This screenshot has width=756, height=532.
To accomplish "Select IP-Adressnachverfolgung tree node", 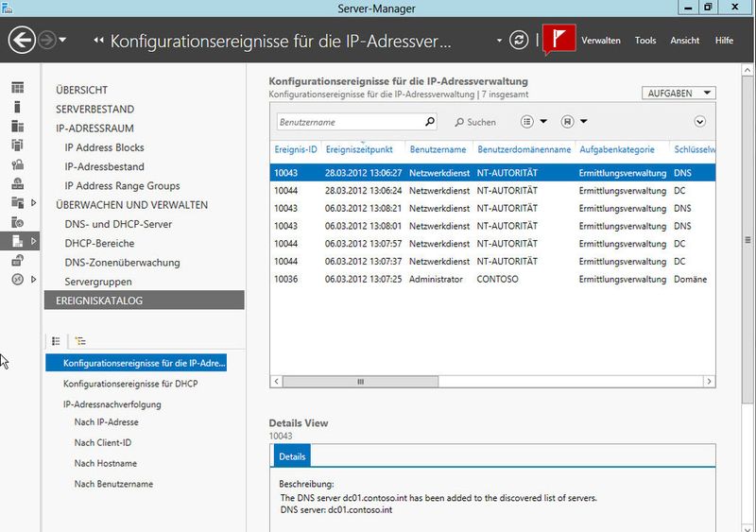I will (112, 404).
